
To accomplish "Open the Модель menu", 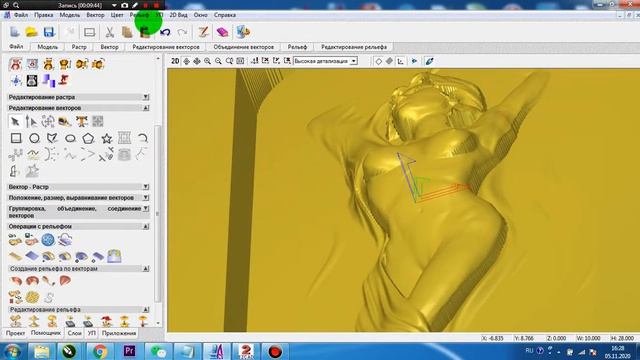I will coord(70,15).
